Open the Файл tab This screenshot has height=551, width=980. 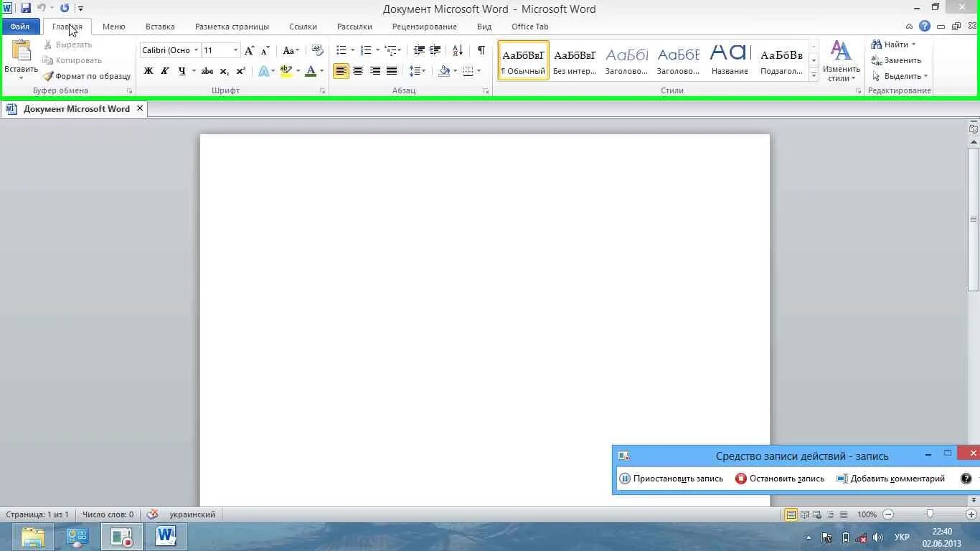(20, 27)
